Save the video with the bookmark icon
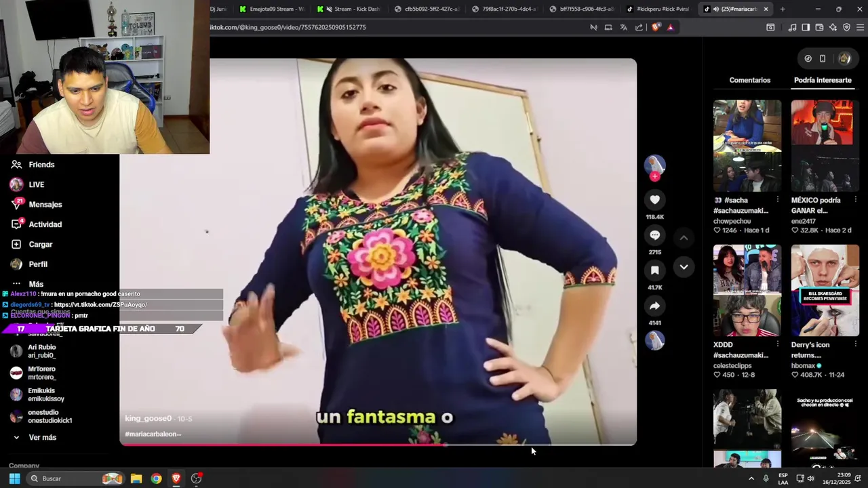 (x=654, y=270)
